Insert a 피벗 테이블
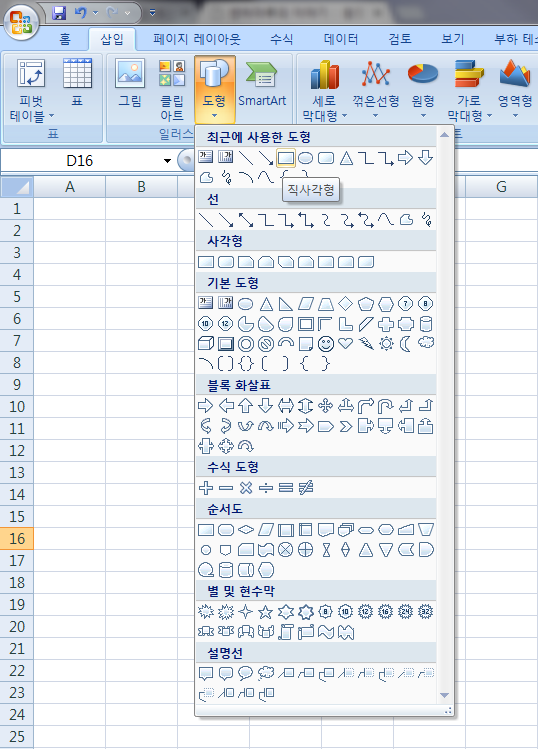This screenshot has width=538, height=749. click(32, 89)
